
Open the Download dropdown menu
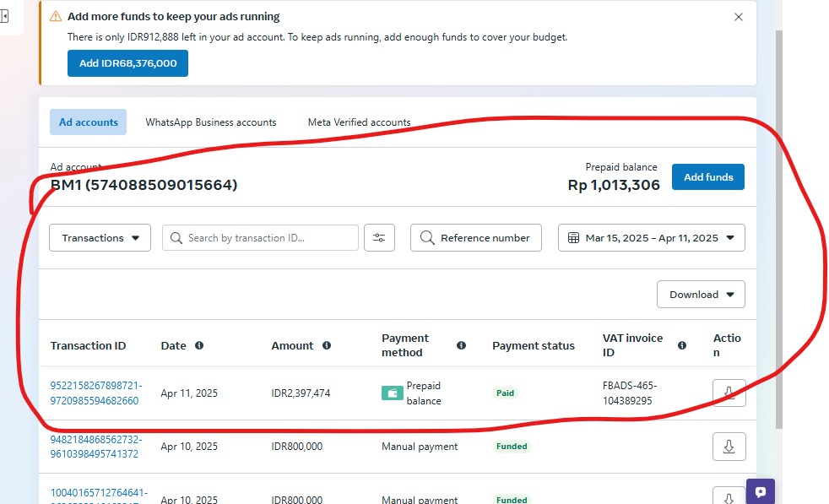[701, 295]
